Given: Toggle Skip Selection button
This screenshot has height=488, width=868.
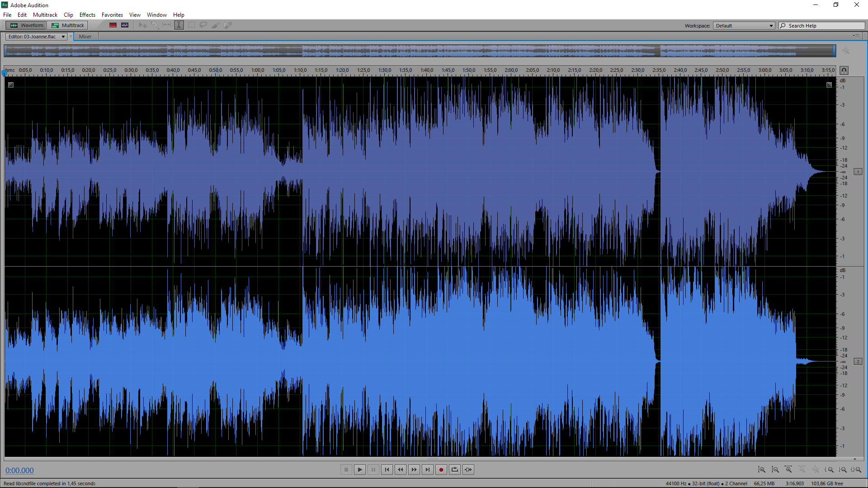Looking at the screenshot, I should pos(468,470).
